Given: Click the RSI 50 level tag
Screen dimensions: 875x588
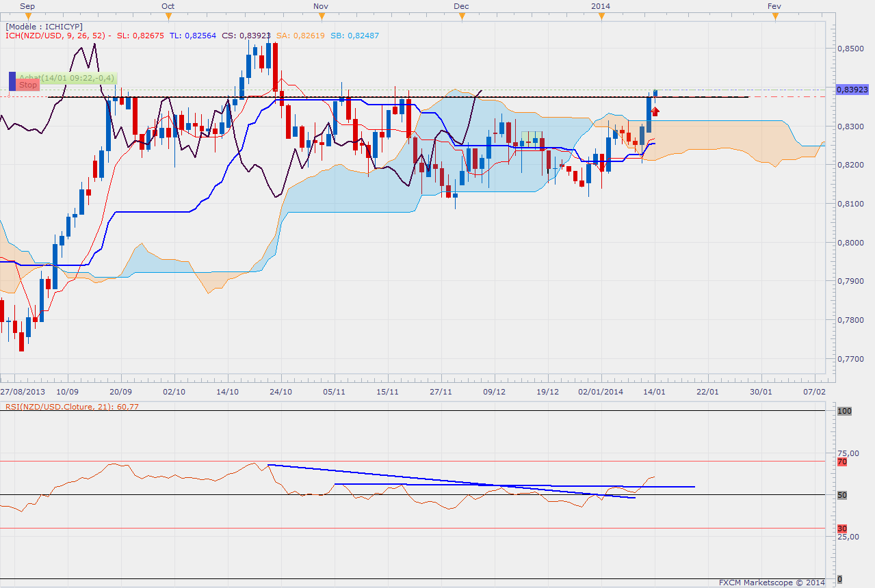Looking at the screenshot, I should 842,495.
